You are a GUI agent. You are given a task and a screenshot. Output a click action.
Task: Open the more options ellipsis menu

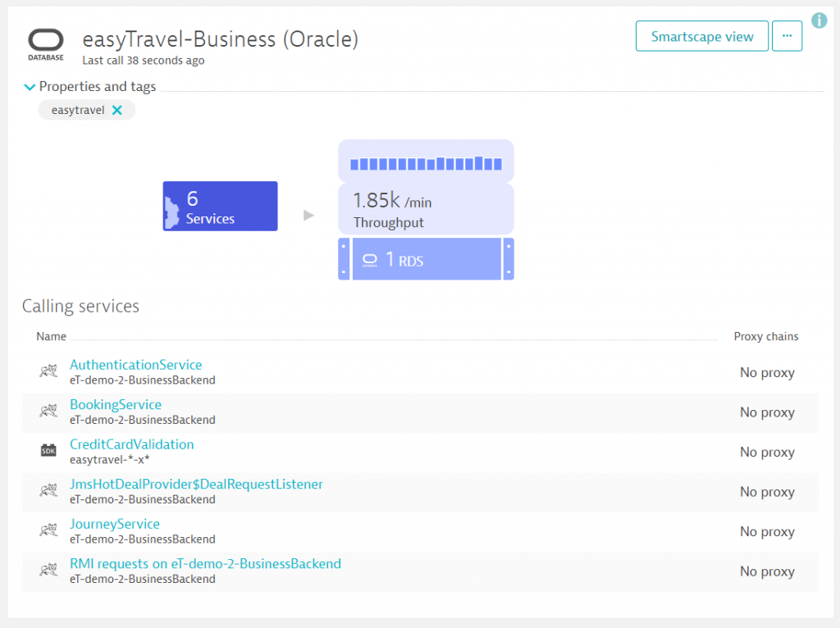(787, 36)
